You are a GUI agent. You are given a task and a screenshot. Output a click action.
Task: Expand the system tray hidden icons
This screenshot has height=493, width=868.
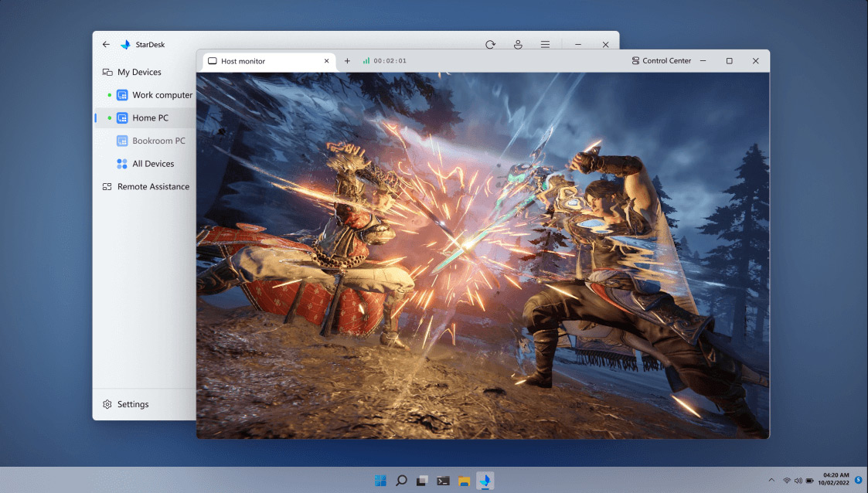[771, 480]
